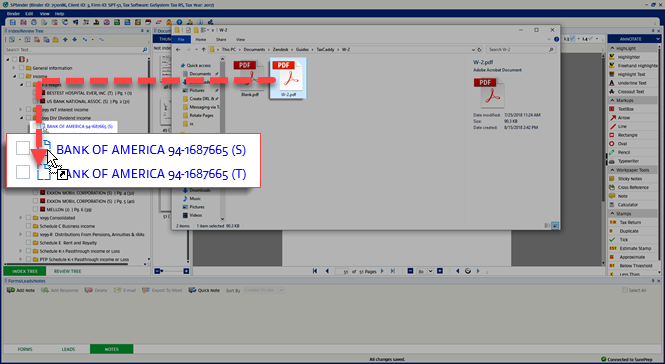Check the Schedule C Business Income checkbox
The height and width of the screenshot is (364, 665).
pyautogui.click(x=28, y=226)
